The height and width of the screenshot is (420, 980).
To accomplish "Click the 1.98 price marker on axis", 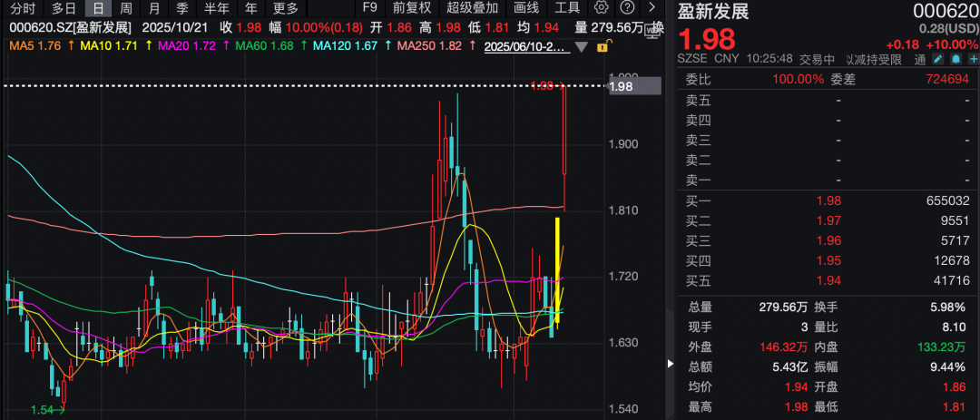I will [x=622, y=86].
